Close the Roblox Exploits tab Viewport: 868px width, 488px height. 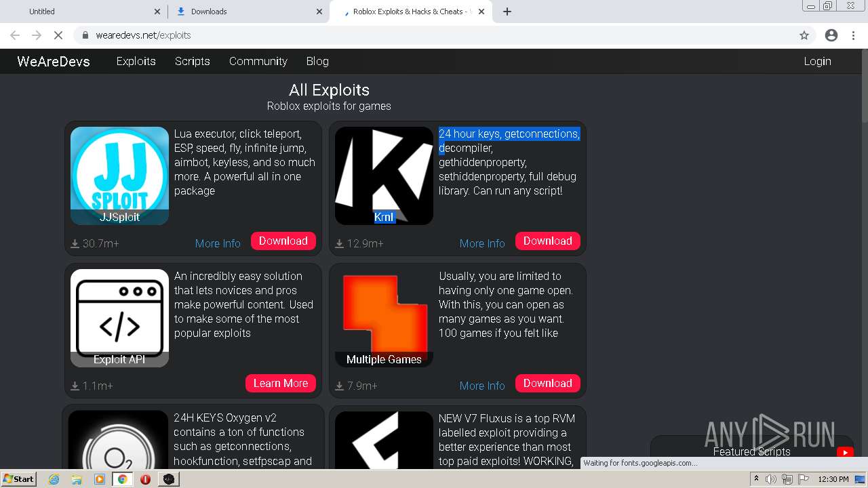pyautogui.click(x=482, y=12)
